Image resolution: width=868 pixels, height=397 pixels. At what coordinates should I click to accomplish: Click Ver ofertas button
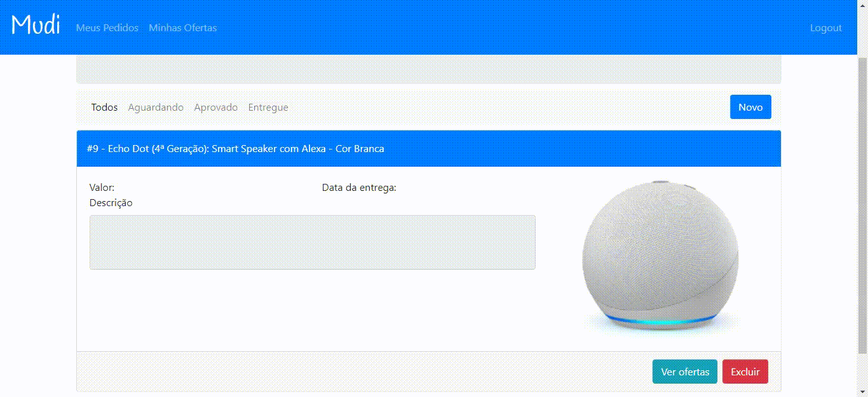[685, 372]
